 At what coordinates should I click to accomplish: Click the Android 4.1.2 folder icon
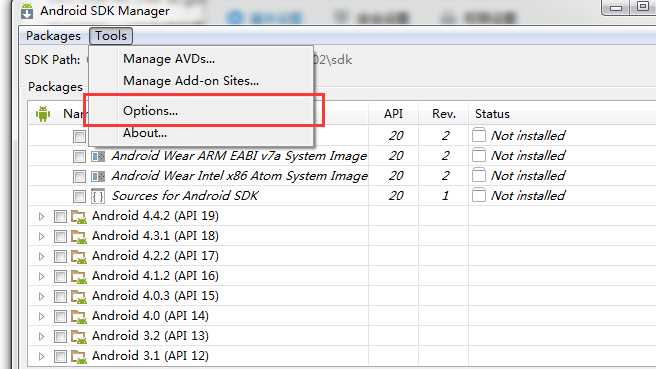click(x=79, y=277)
